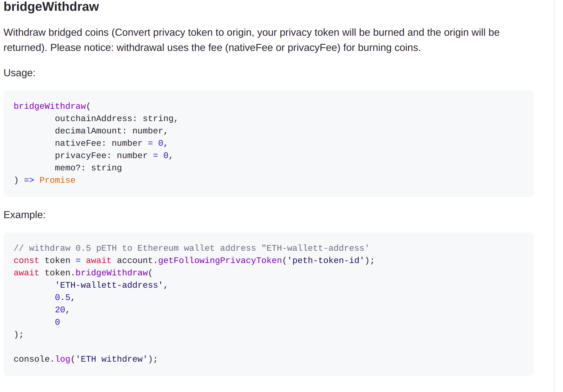Click the 'peth-token-id' string literal
The image size is (563, 392).
click(326, 260)
